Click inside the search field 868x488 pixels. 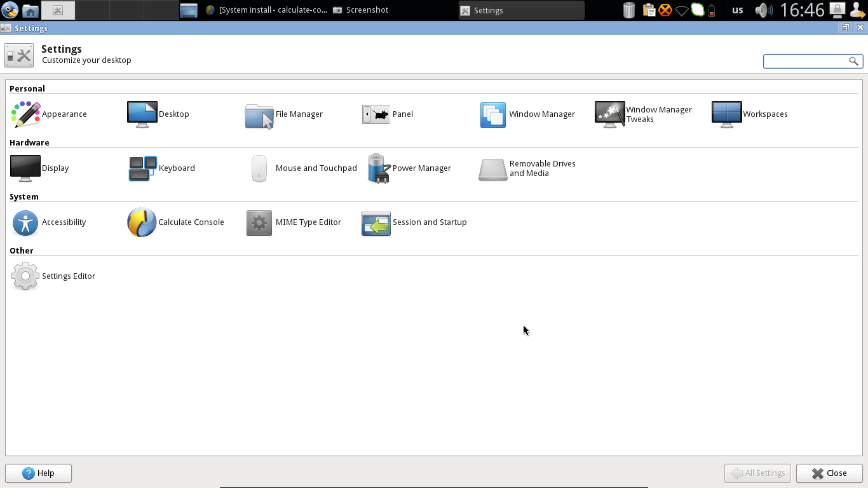pyautogui.click(x=807, y=61)
